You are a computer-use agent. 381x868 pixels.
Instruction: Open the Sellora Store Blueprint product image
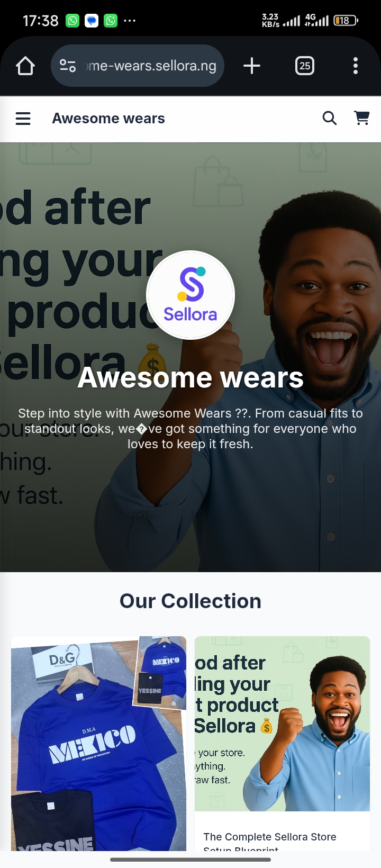(283, 724)
